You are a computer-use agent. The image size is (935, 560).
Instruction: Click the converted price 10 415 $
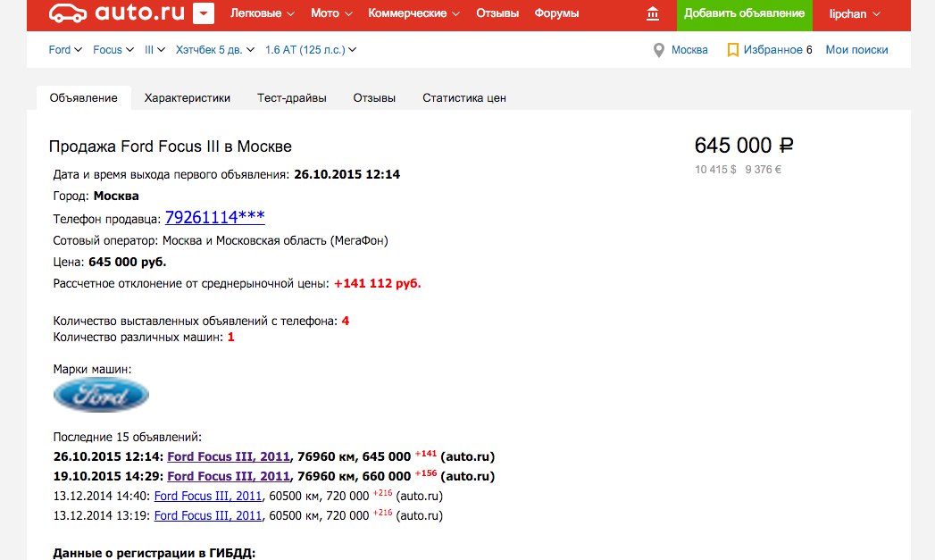click(715, 170)
